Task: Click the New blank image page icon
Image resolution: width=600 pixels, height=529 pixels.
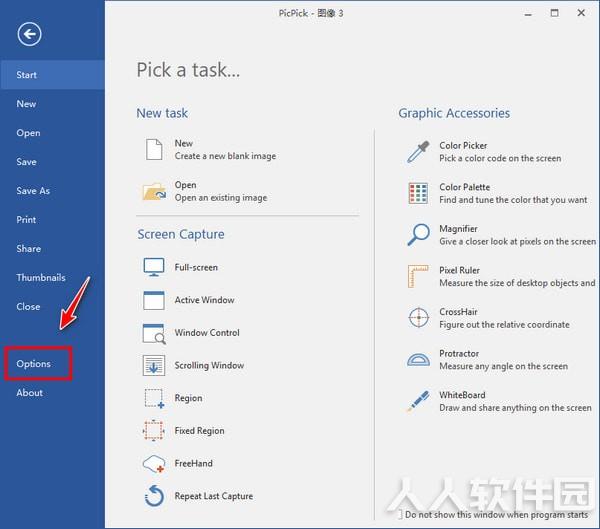Action: click(154, 150)
